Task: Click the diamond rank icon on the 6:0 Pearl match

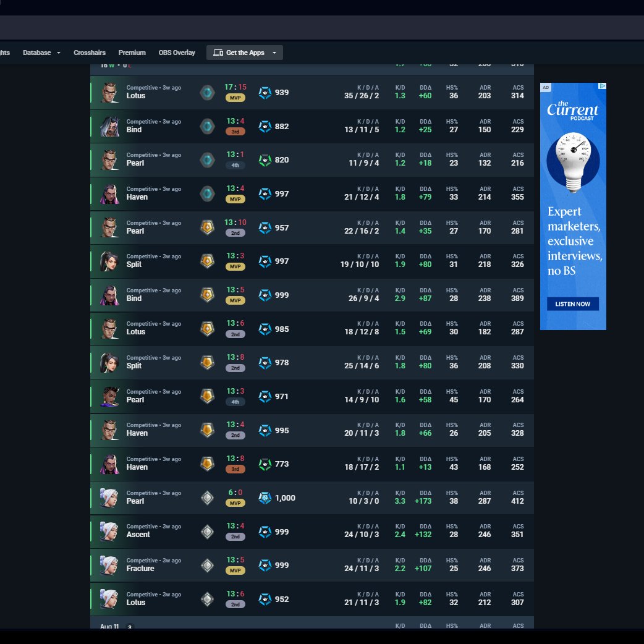Action: click(x=207, y=498)
